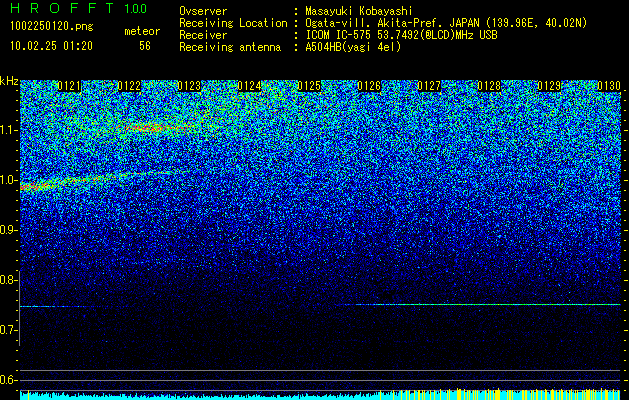Click the 0123 time marker
This screenshot has width=629, height=400.
coord(189,86)
